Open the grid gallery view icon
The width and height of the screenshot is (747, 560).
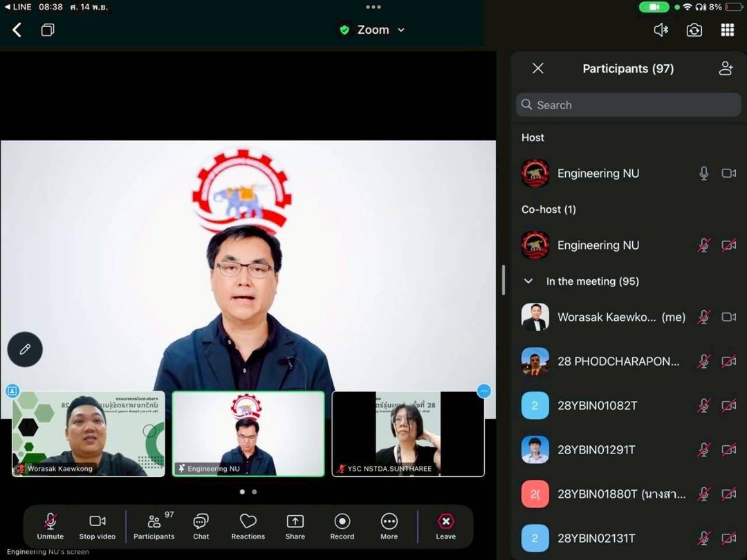(x=727, y=30)
